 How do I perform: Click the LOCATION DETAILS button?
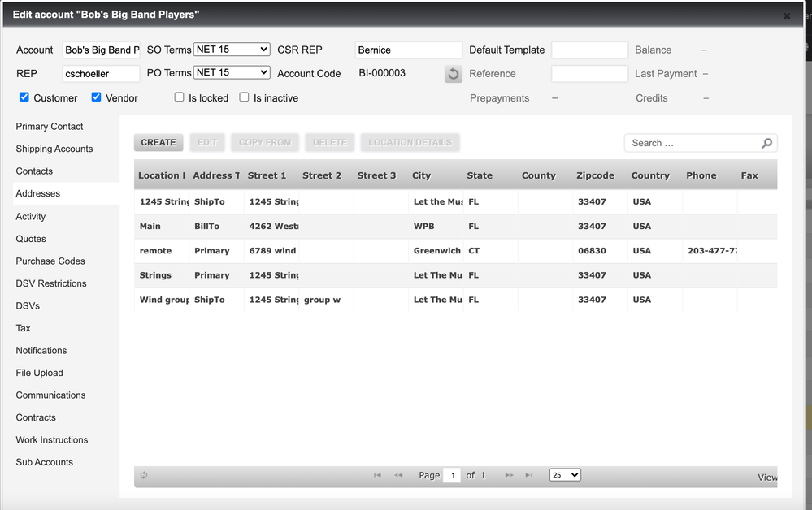coord(410,143)
